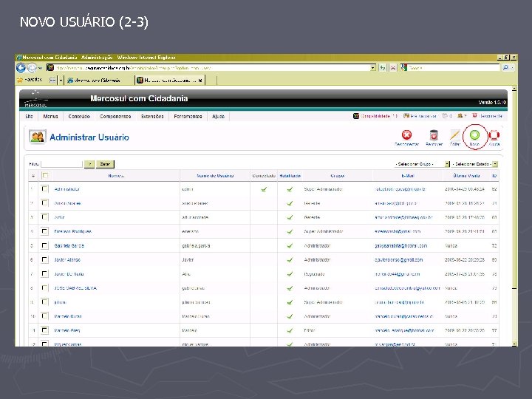This screenshot has width=532, height=399.
Task: Toggle the select-all checkbox in table header
Action: [45, 175]
